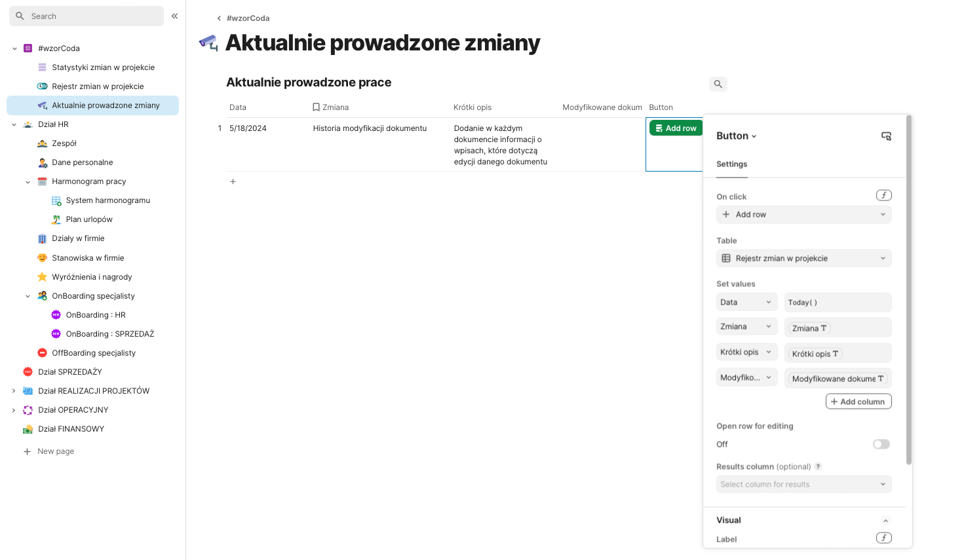Click the formula icon next to On click
Viewport: 970px width, 560px height.
[883, 195]
